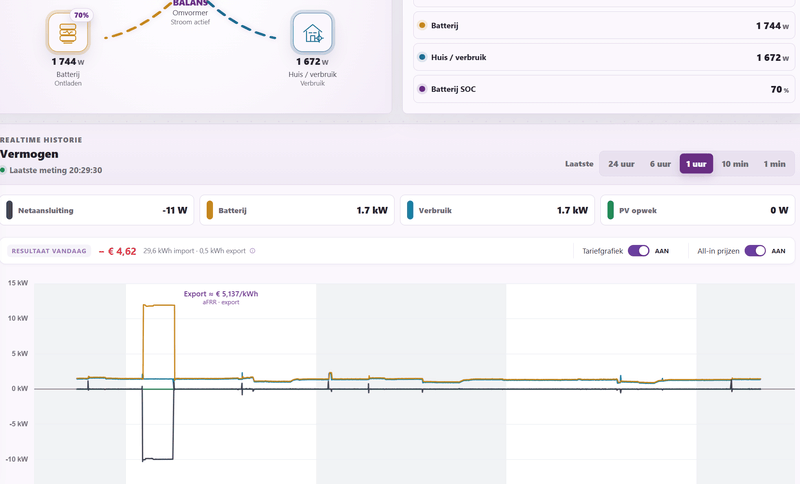The height and width of the screenshot is (484, 800).
Task: Select the 1 uur time range
Action: (696, 164)
